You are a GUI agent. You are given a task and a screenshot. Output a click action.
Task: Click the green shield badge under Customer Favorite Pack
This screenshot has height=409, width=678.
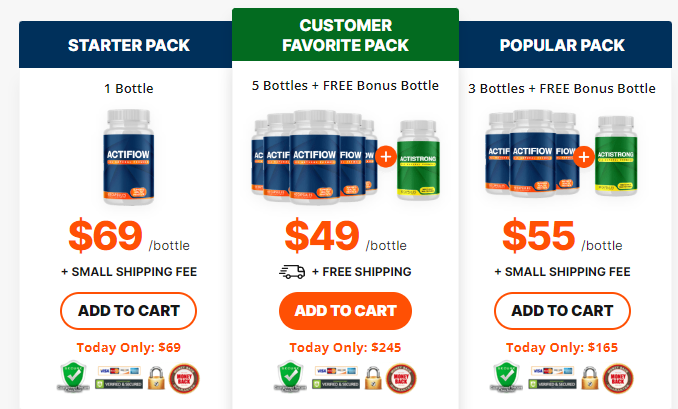(287, 377)
